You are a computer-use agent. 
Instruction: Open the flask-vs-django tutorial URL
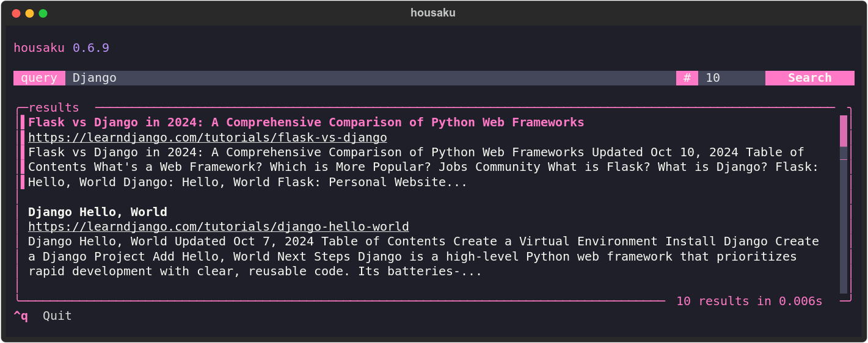pos(208,137)
